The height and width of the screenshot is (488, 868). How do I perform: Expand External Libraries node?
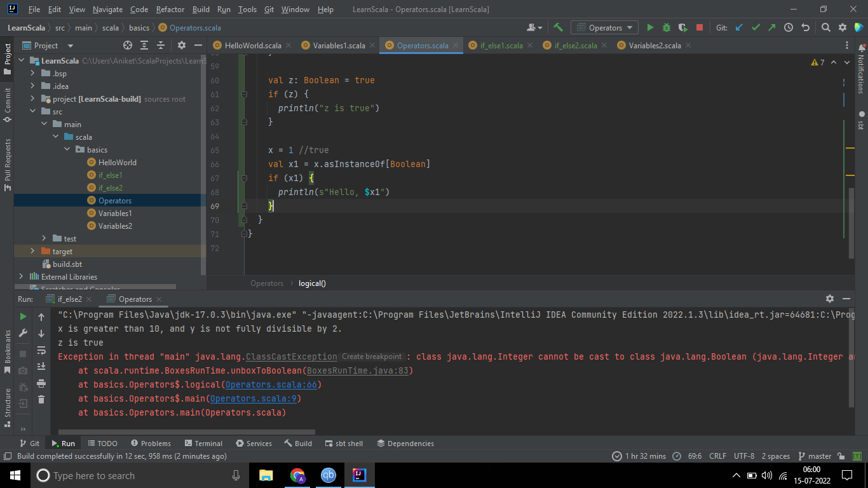(x=21, y=276)
